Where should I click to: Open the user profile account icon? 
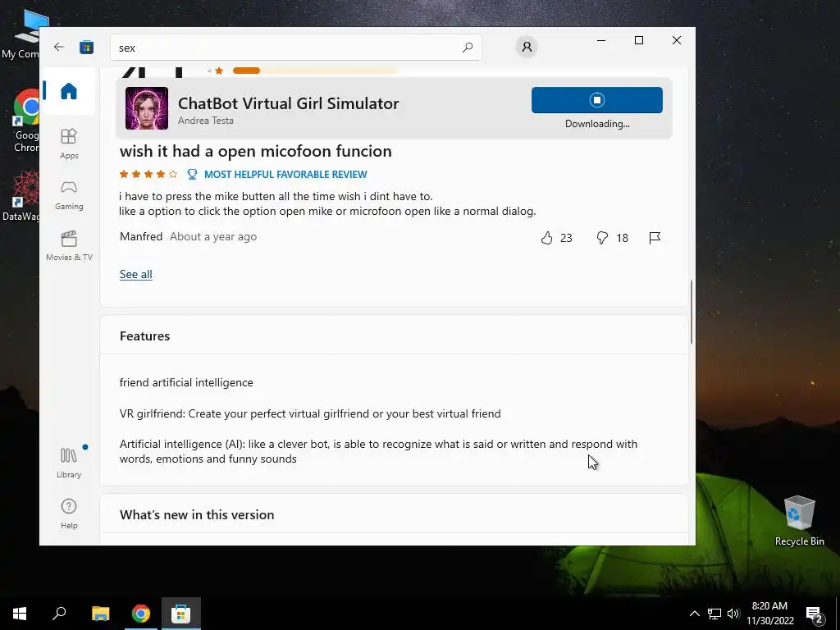(x=527, y=47)
